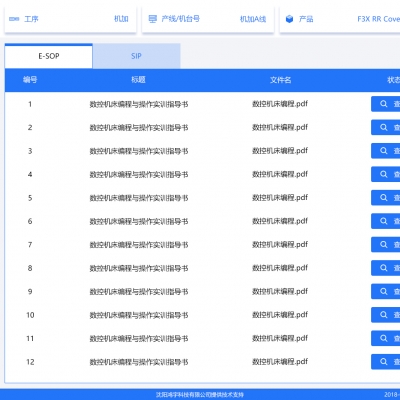Image resolution: width=400 pixels, height=400 pixels.
Task: Click the footer company support text
Action: (200, 395)
